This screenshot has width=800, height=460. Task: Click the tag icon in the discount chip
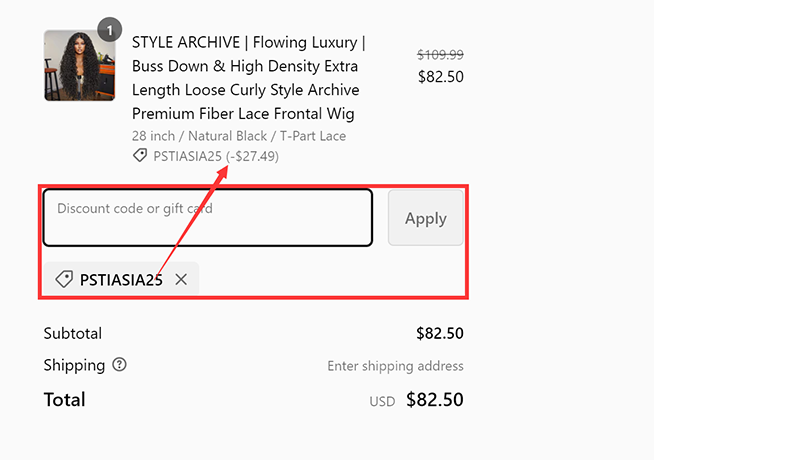[64, 280]
